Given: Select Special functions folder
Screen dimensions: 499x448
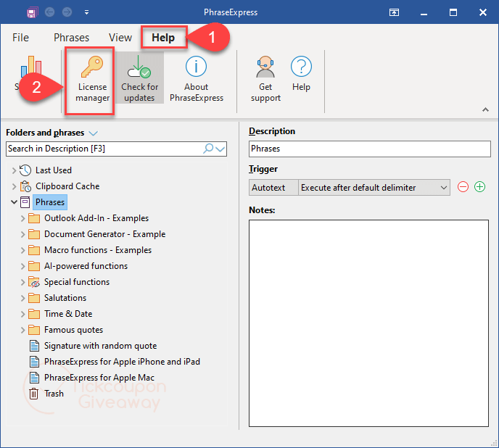Looking at the screenshot, I should pos(77,281).
